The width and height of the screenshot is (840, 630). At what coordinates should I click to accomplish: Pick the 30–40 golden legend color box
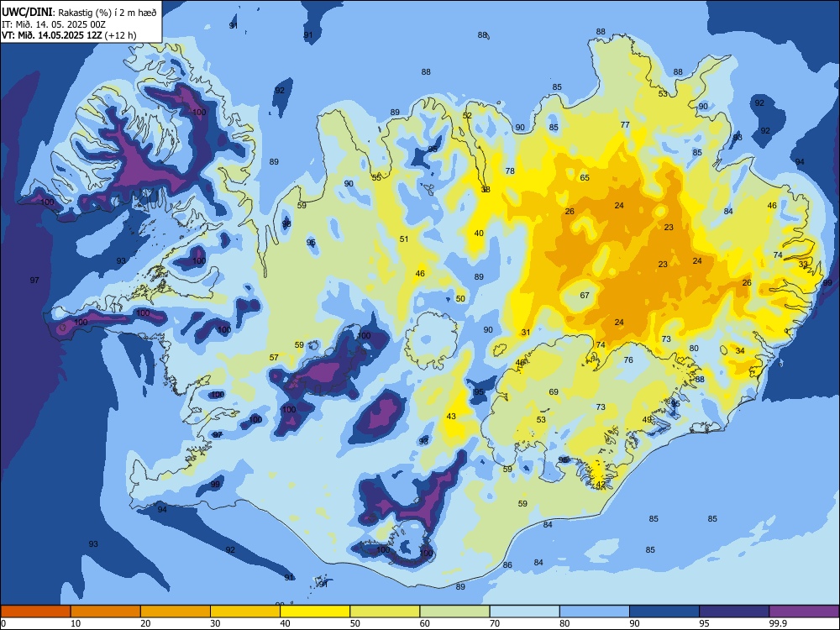pyautogui.click(x=245, y=612)
